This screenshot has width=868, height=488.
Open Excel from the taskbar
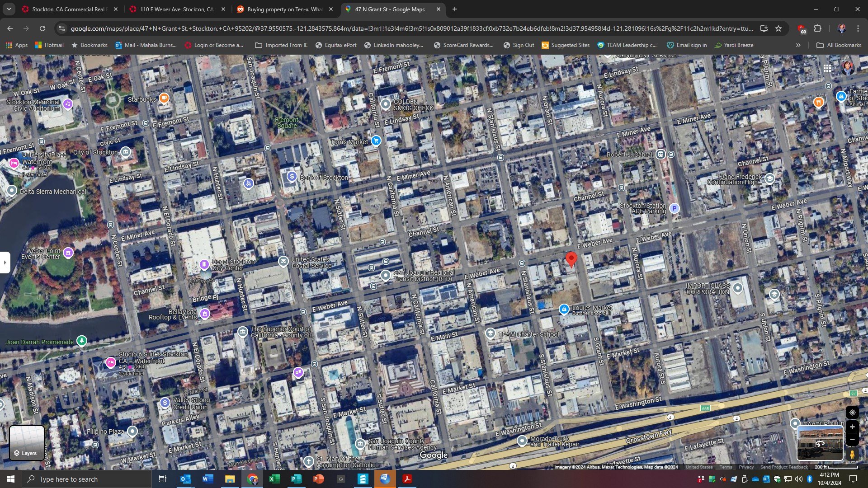[274, 479]
